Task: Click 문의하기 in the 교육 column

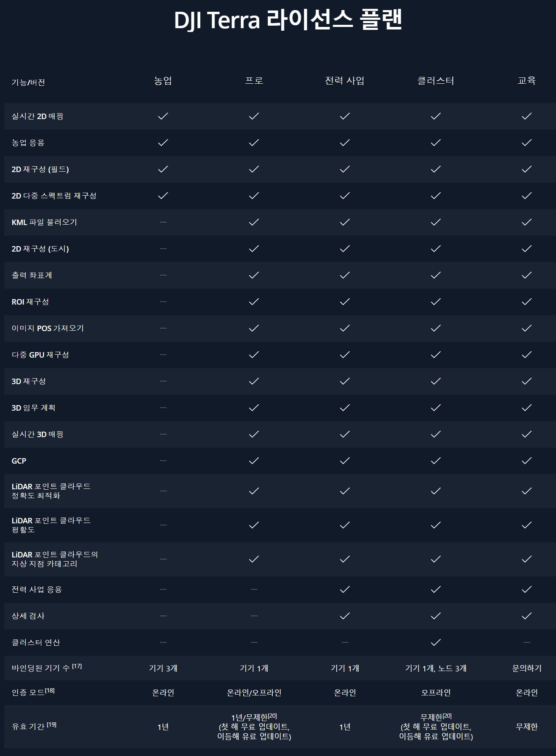Action: tap(527, 668)
